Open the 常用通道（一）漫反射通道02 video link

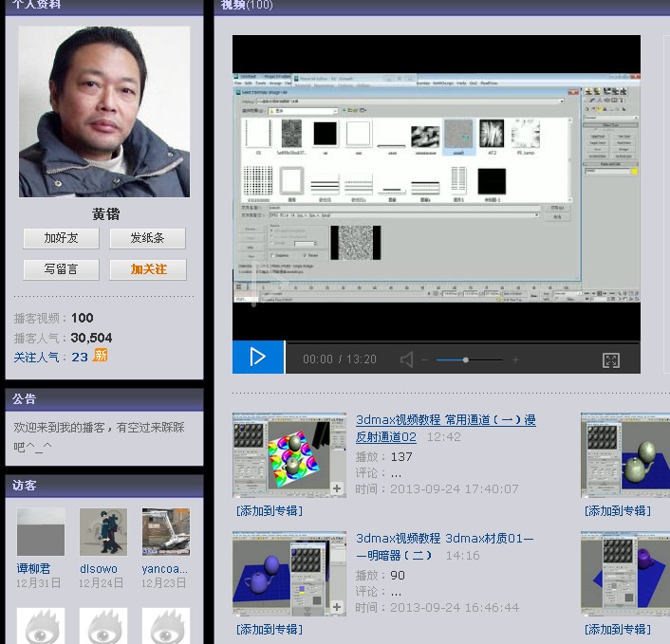446,429
